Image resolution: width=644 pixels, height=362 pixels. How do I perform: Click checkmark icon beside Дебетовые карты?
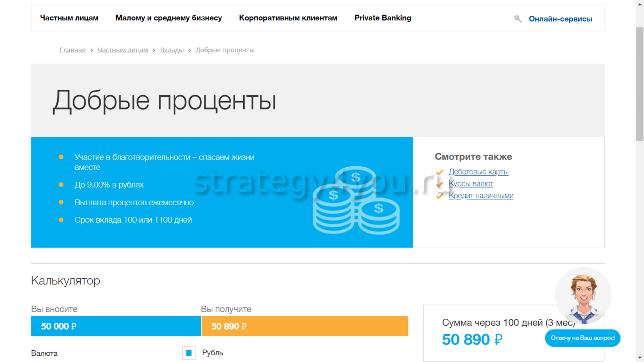coord(440,172)
